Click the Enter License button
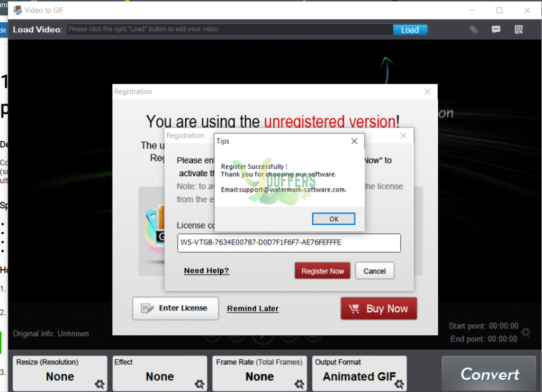 click(x=176, y=308)
